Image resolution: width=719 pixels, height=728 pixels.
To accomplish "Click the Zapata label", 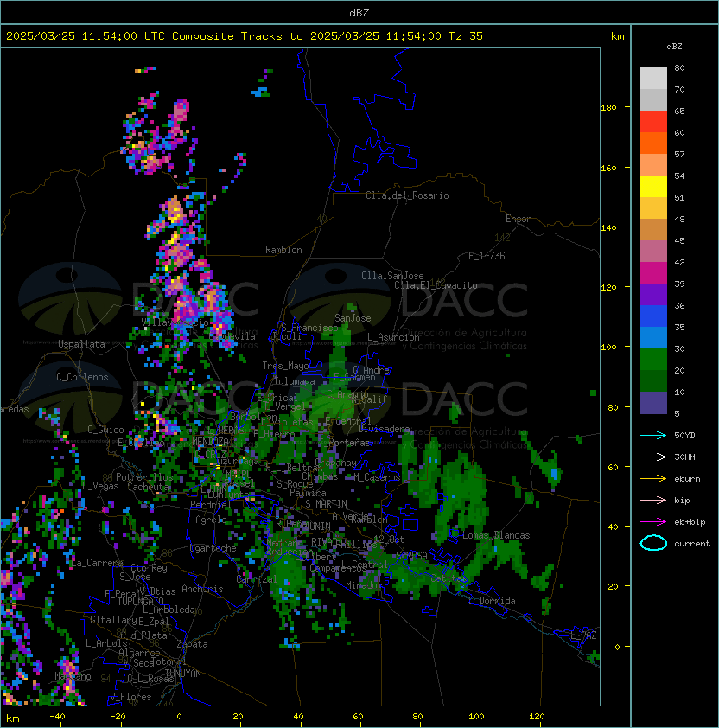I will coord(192,644).
